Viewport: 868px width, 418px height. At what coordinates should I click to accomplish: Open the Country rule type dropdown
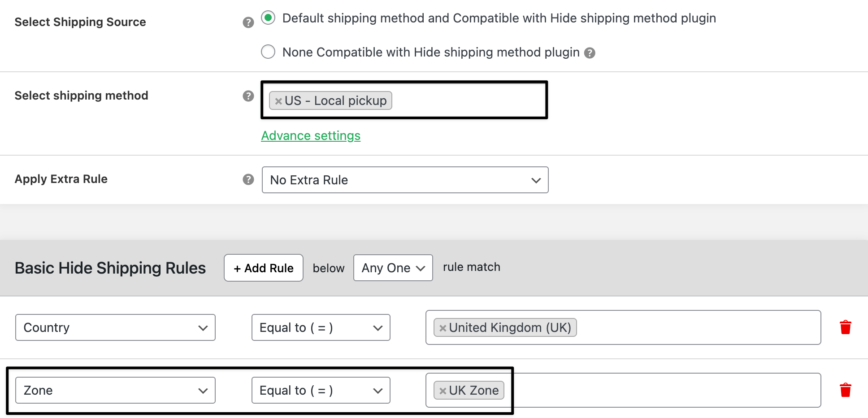coord(115,327)
